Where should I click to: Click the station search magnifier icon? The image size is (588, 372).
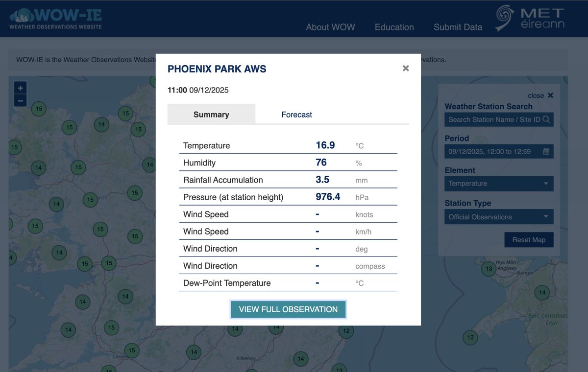(546, 119)
